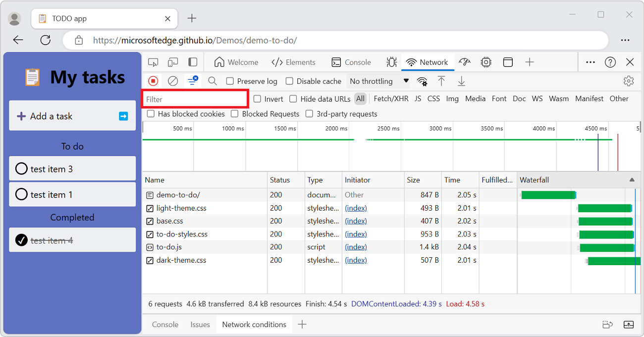Viewport: 644px width, 337px height.
Task: Switch to the Elements tab
Action: click(294, 62)
